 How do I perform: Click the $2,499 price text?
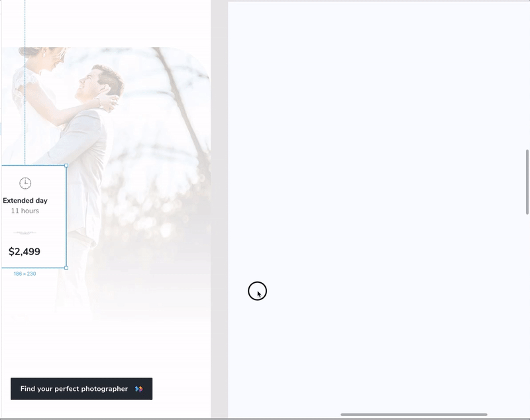coord(25,251)
